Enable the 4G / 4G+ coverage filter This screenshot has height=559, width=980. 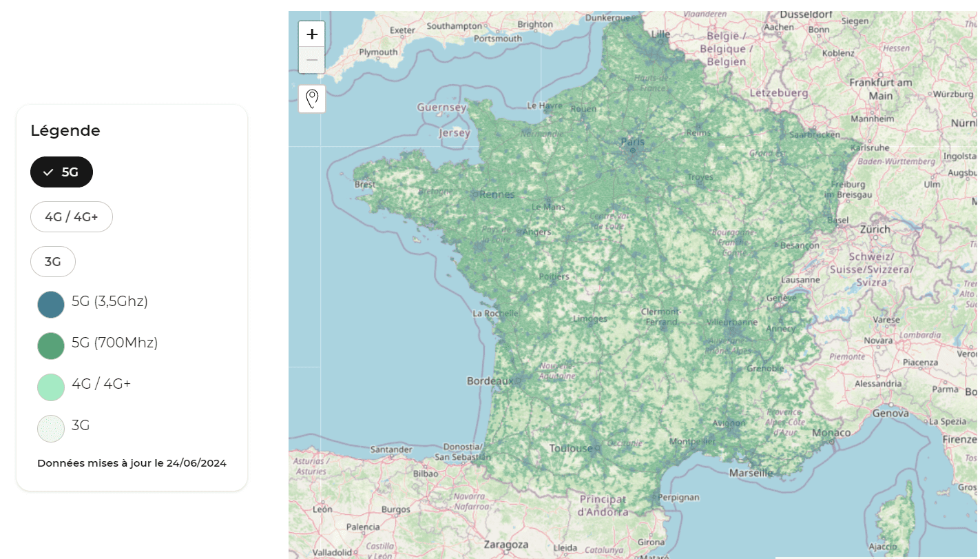(x=72, y=217)
